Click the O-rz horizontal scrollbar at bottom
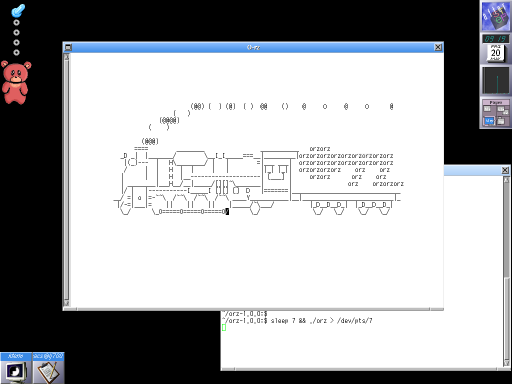 coord(253,309)
